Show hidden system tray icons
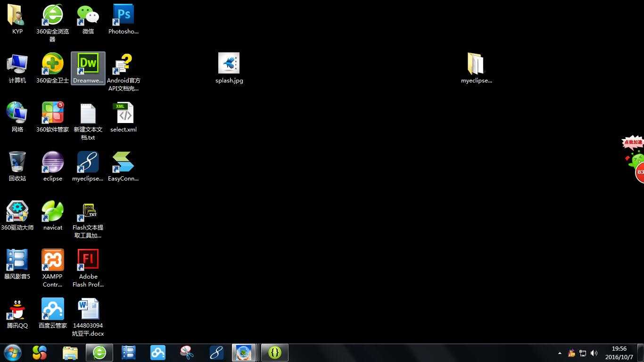Image resolution: width=644 pixels, height=362 pixels. pos(560,353)
